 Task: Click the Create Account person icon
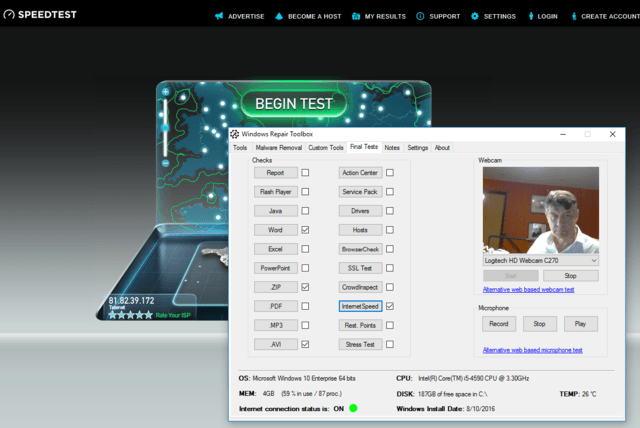point(574,16)
